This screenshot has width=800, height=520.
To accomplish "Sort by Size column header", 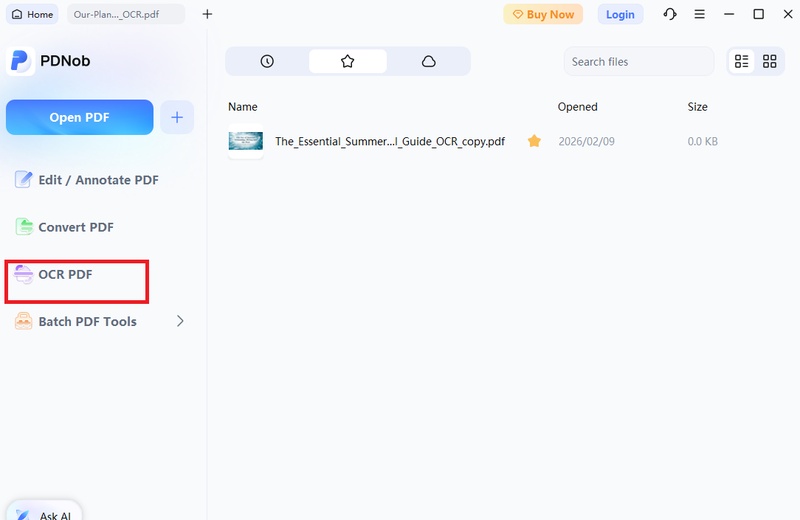I will coord(697,107).
